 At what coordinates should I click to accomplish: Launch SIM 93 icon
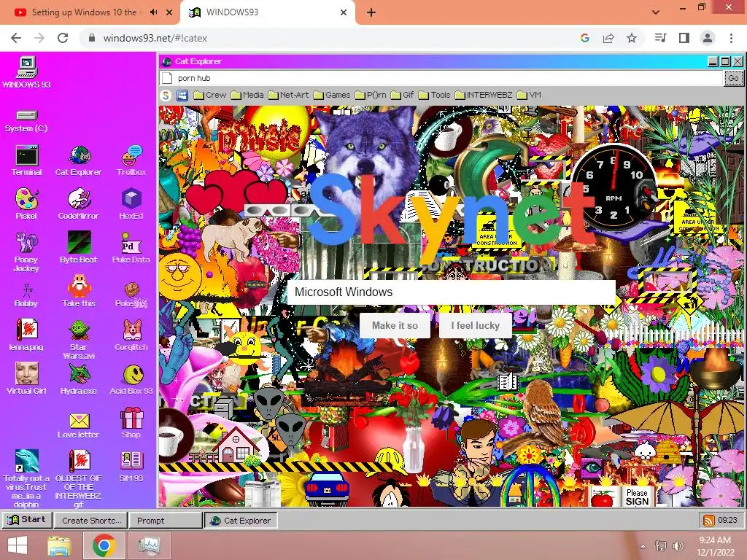point(131,467)
